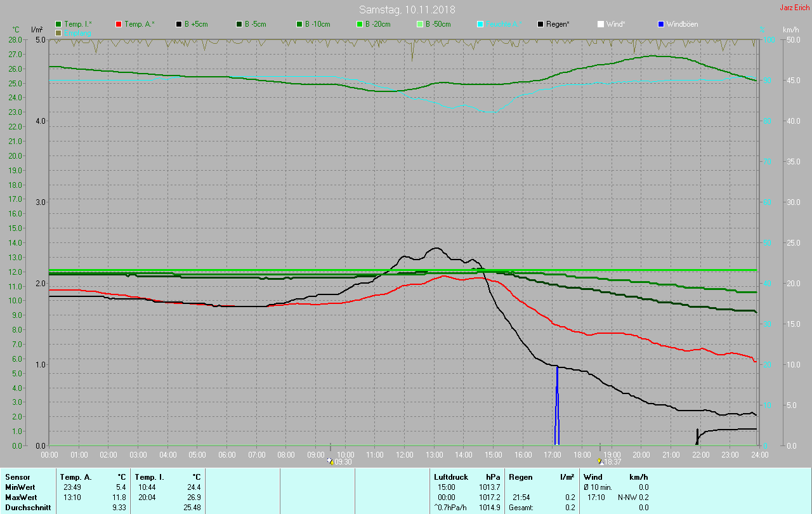Toggle the B -10cm series label
Image resolution: width=812 pixels, height=514 pixels.
click(x=317, y=24)
